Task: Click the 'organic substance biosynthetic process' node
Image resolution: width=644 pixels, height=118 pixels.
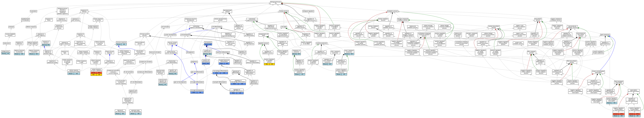Action: (x=557, y=27)
